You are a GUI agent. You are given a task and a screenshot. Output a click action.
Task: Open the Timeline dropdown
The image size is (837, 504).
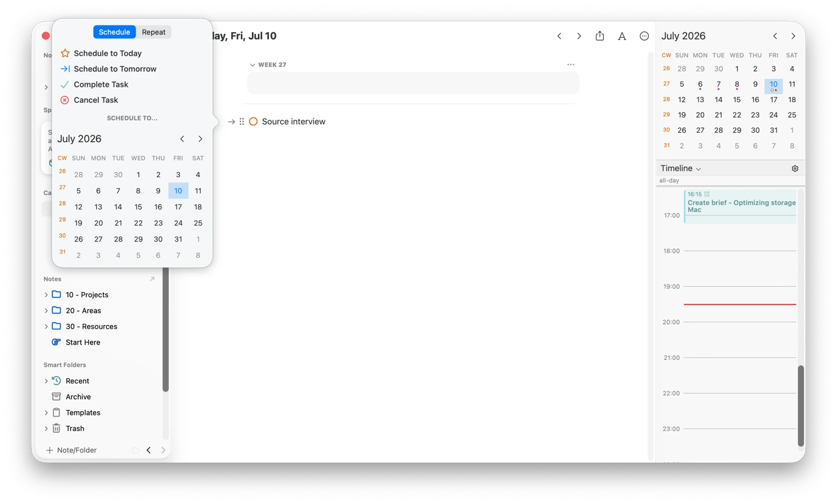click(680, 169)
